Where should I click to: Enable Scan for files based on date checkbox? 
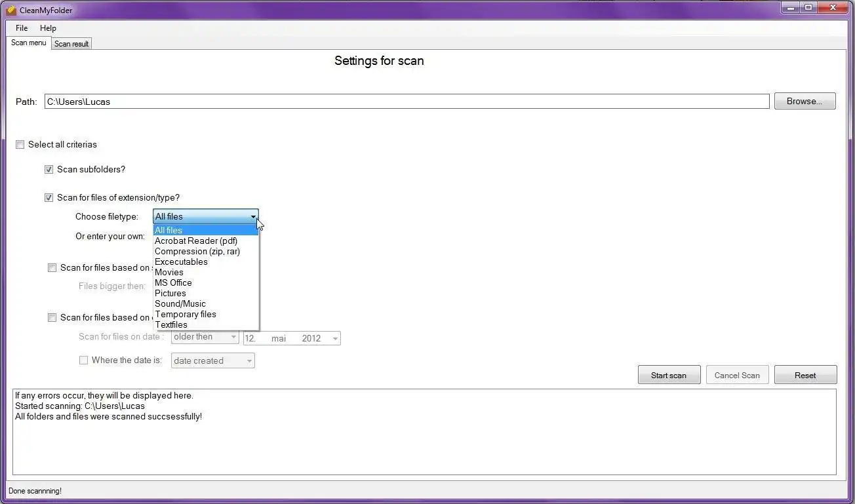tap(52, 317)
